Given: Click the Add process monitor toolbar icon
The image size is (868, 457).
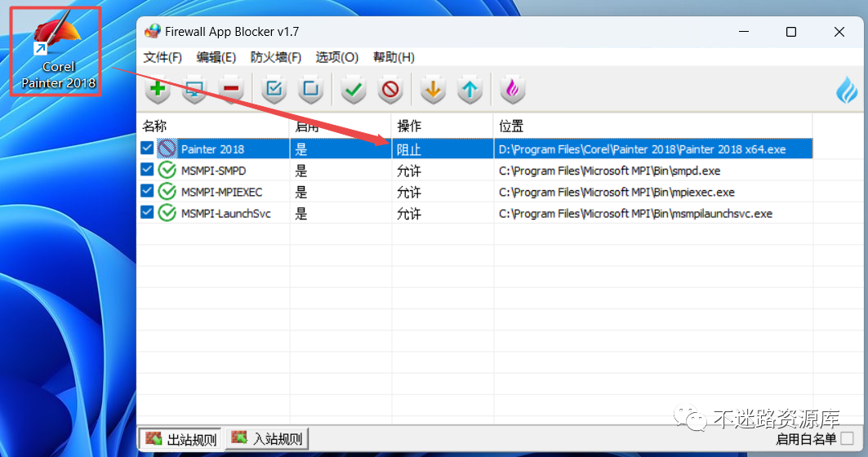Looking at the screenshot, I should pyautogui.click(x=194, y=89).
